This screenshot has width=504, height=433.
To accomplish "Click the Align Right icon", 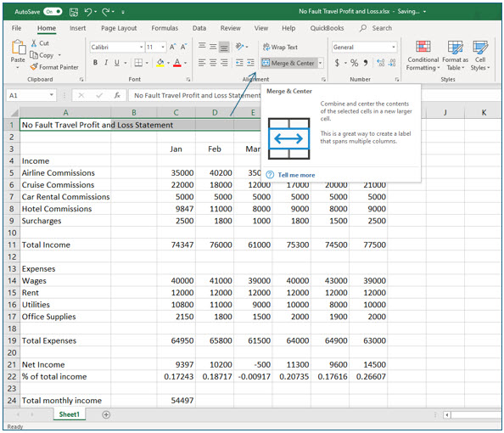I will pos(224,63).
